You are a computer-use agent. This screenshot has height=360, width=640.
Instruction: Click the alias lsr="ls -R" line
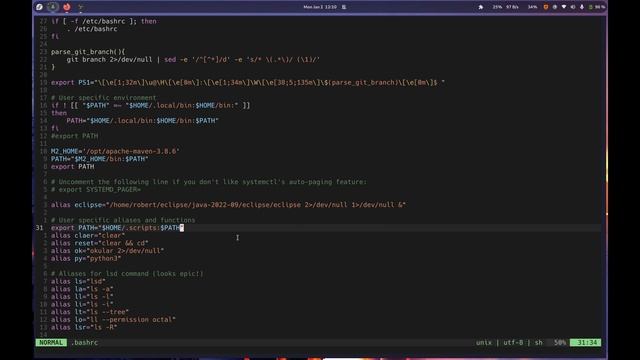click(84, 327)
